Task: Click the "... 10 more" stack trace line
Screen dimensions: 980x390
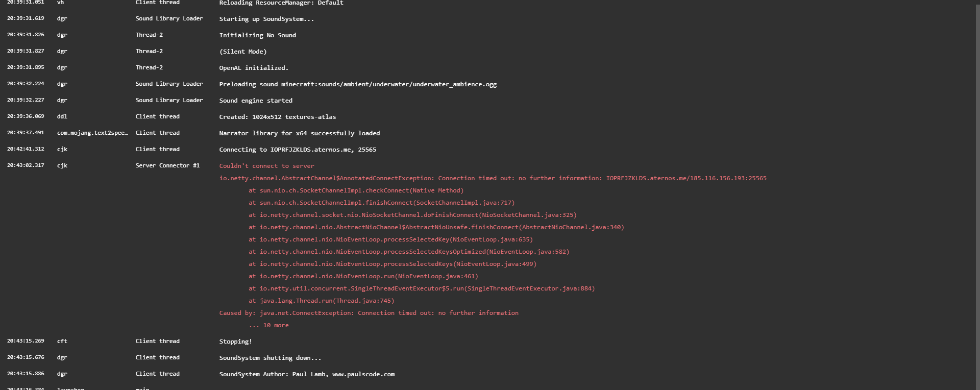Action: tap(268, 325)
